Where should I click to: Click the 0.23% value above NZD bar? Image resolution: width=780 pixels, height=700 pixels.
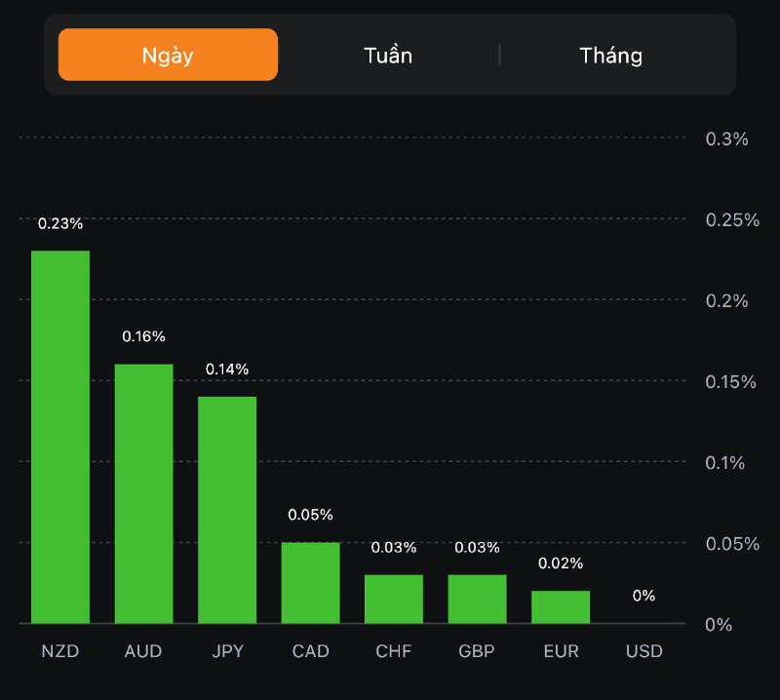click(60, 223)
